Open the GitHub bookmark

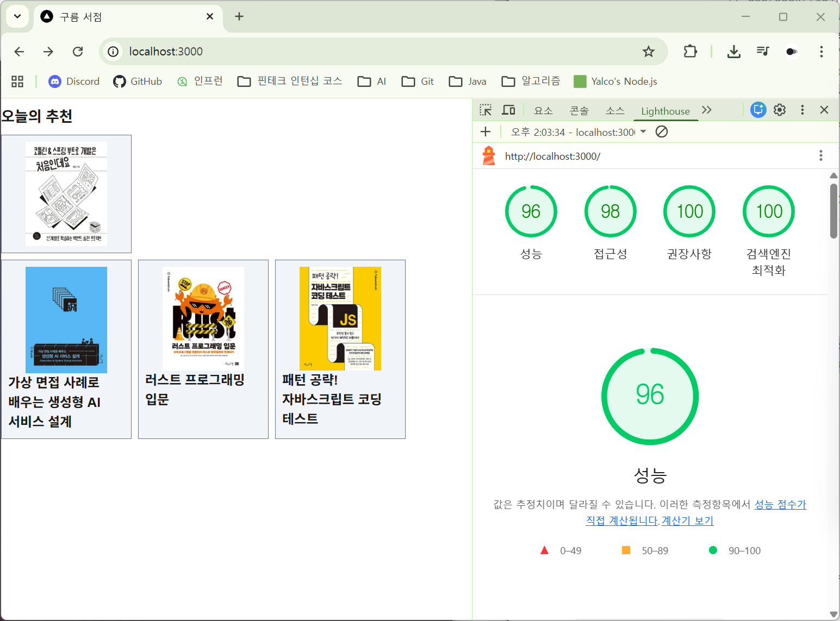pos(138,81)
